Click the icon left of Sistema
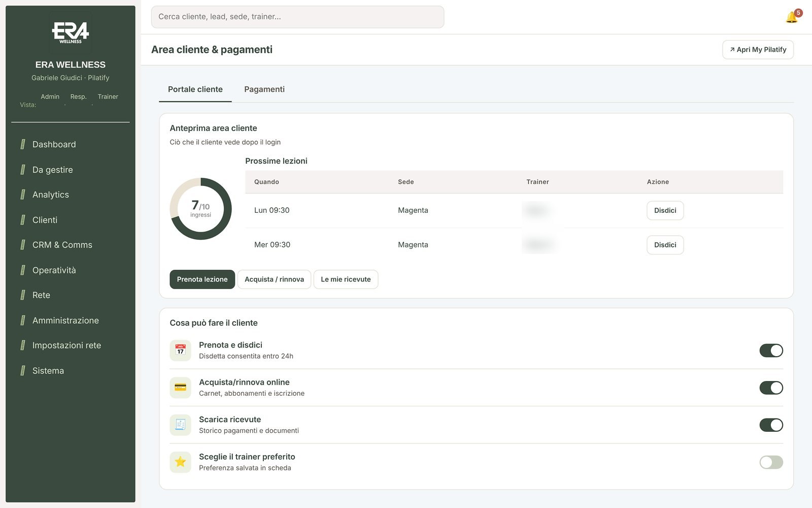812x508 pixels. (x=23, y=371)
